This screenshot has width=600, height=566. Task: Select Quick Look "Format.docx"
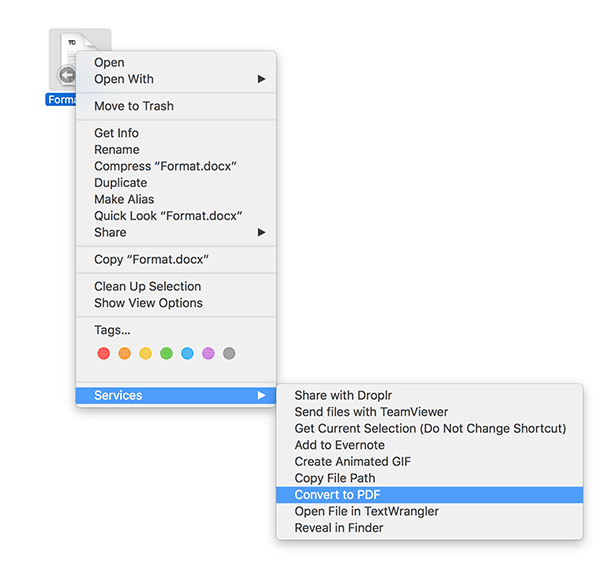pyautogui.click(x=176, y=216)
